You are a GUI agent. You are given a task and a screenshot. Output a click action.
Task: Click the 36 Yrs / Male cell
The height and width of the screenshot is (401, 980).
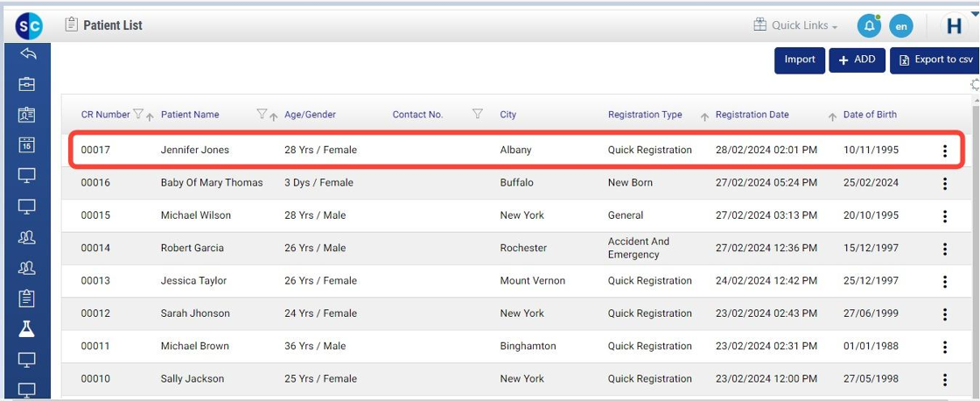pyautogui.click(x=315, y=346)
